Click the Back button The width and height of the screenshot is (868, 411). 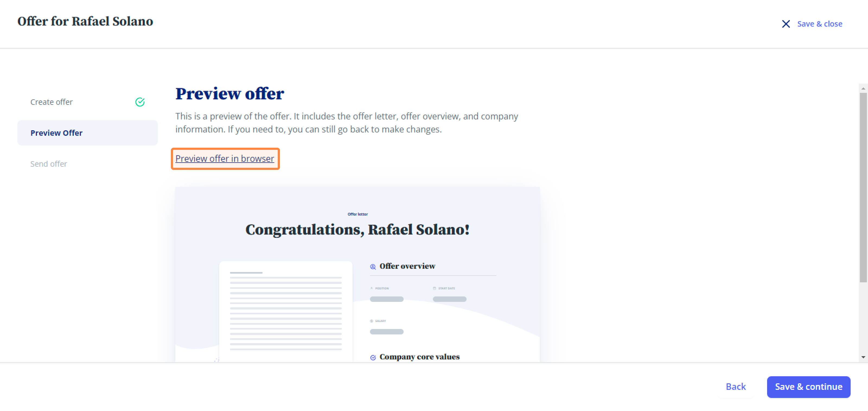click(736, 387)
